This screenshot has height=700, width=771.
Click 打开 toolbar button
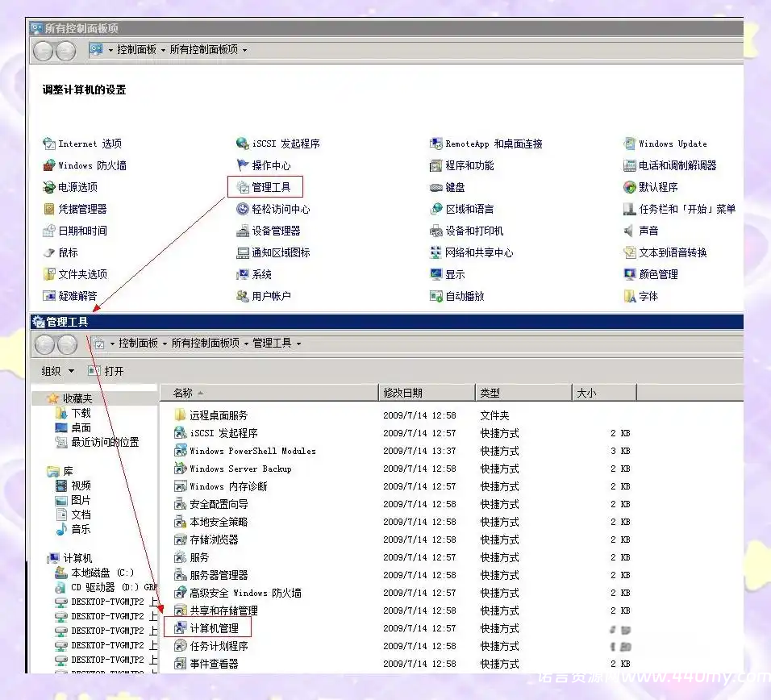(x=106, y=371)
